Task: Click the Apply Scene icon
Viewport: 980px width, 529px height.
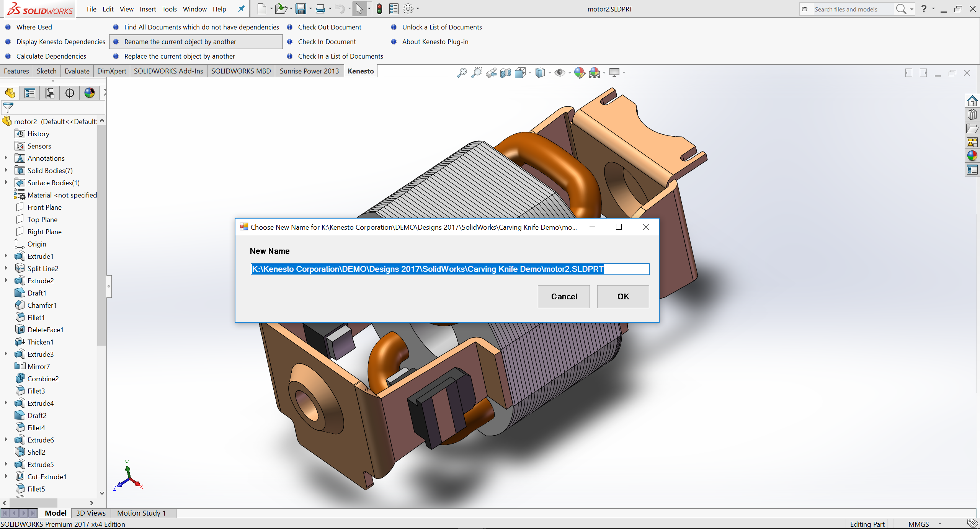Action: pos(595,72)
